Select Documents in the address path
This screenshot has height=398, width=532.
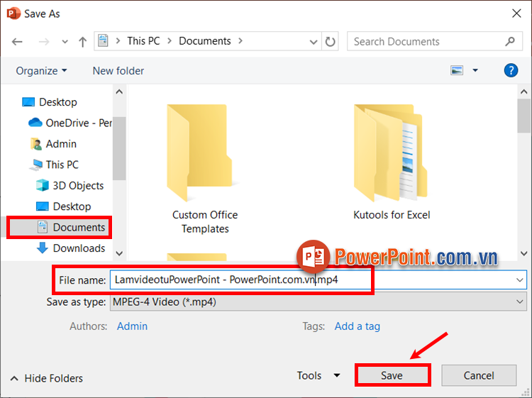point(204,41)
